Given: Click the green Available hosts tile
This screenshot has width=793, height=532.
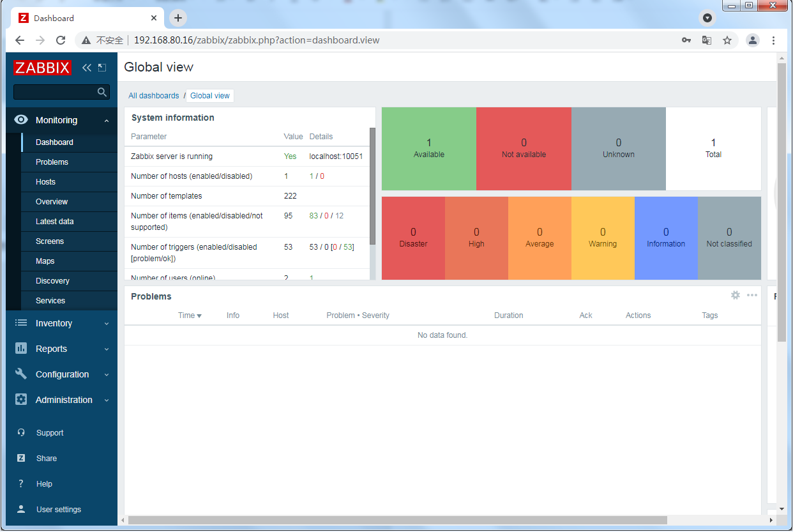Looking at the screenshot, I should point(428,149).
